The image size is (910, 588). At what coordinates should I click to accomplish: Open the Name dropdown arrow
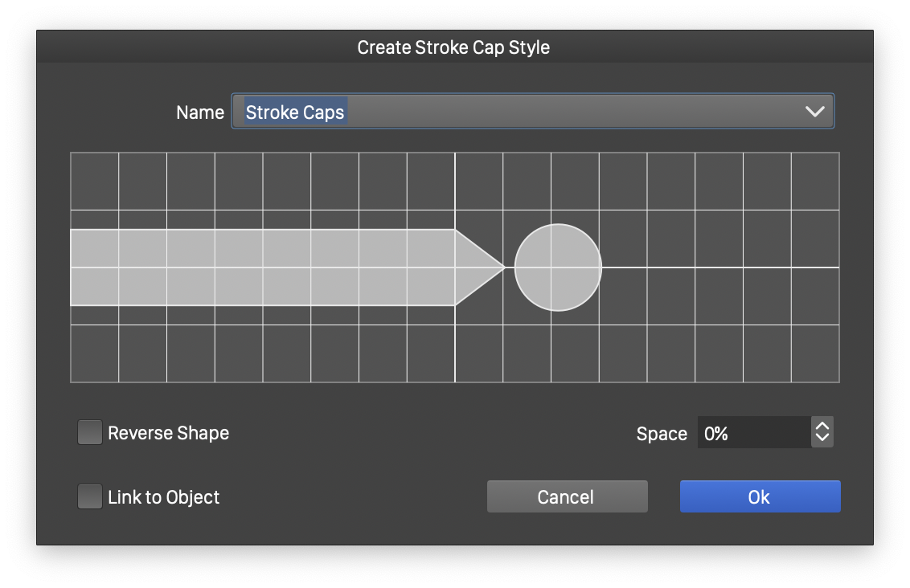click(x=814, y=112)
